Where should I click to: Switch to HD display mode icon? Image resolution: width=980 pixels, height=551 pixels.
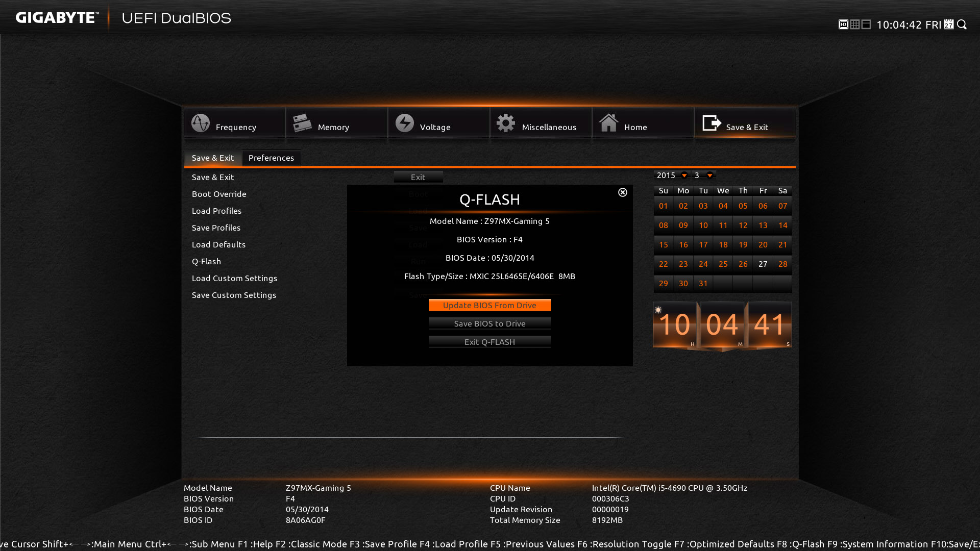[x=843, y=24]
